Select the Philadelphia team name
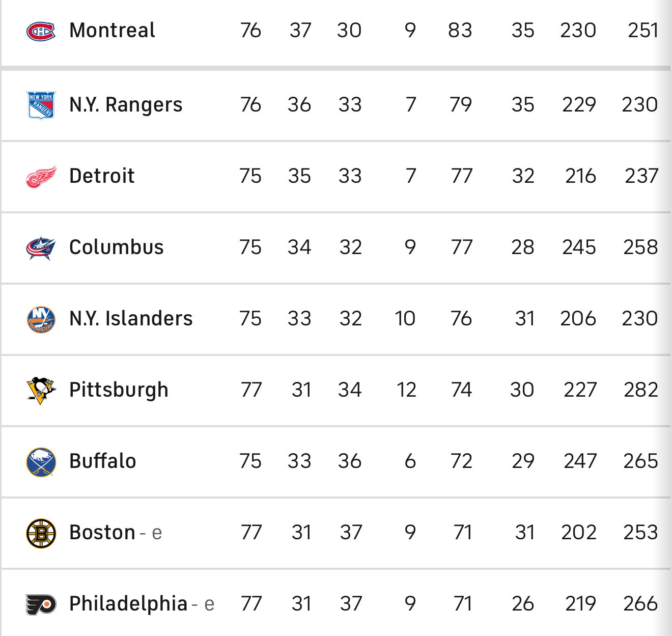 128,604
